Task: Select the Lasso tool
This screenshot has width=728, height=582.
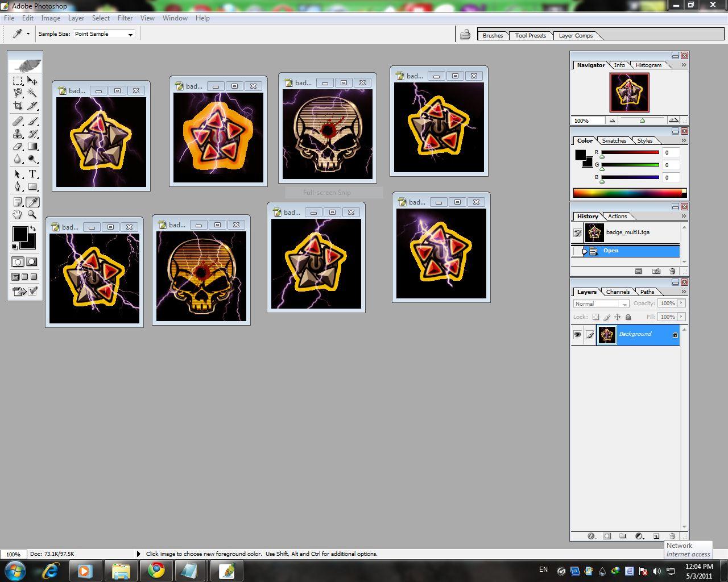Action: click(x=18, y=93)
